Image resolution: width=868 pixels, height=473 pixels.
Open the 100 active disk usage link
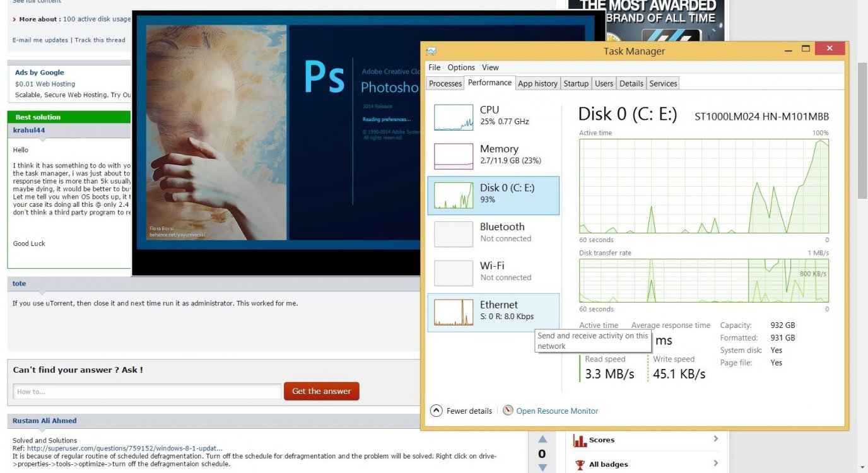(x=97, y=19)
